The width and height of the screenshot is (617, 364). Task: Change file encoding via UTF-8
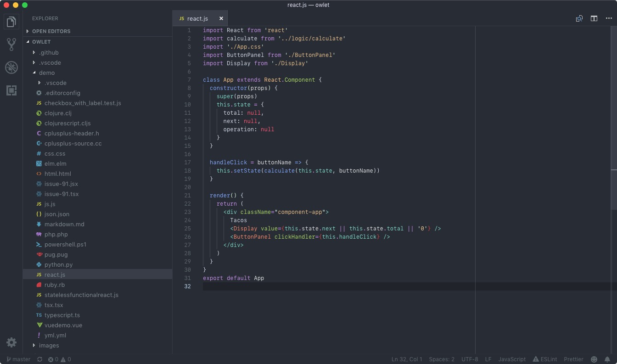[470, 359]
